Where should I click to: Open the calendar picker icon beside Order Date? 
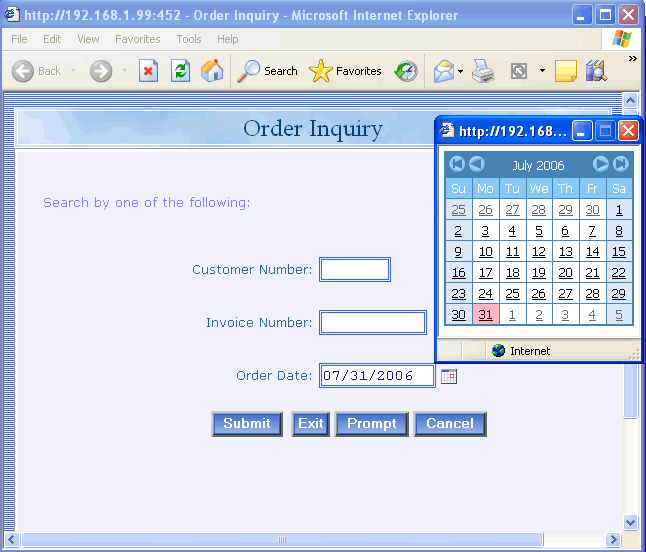click(449, 376)
